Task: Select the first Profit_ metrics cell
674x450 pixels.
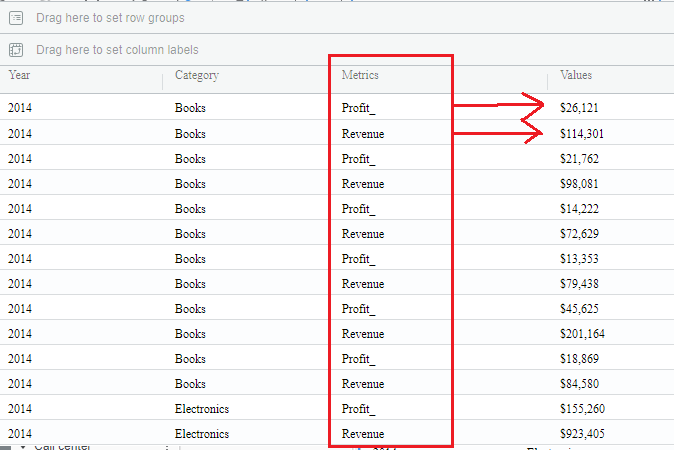Action: [x=358, y=108]
